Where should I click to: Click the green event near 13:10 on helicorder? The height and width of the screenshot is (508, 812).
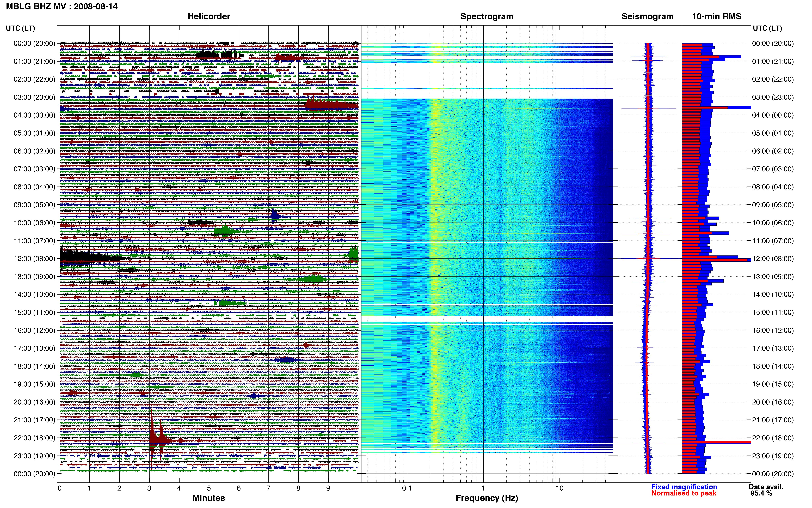[x=312, y=279]
